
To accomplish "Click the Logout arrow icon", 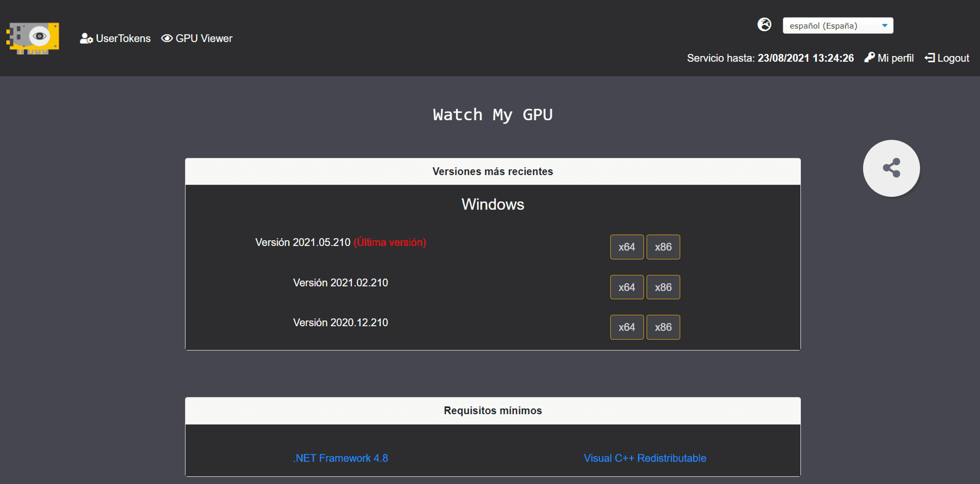I will (x=929, y=58).
